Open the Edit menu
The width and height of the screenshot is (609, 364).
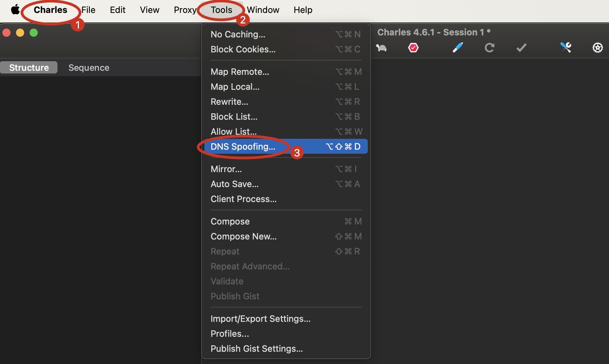click(x=118, y=10)
